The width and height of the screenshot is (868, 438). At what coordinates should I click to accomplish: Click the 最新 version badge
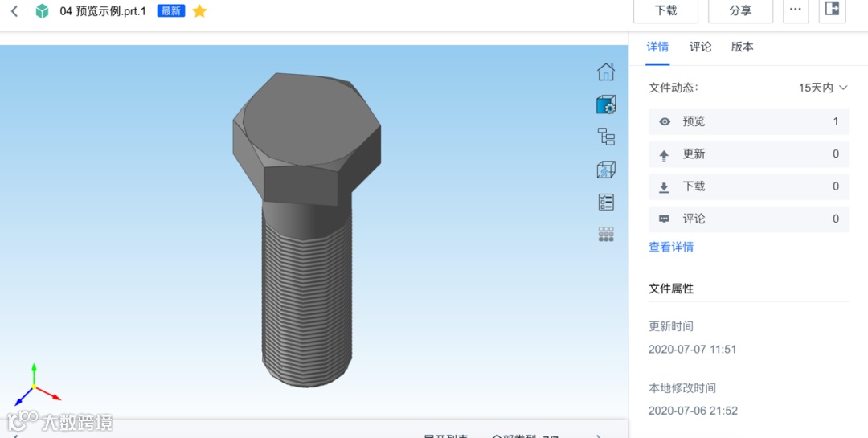[171, 11]
